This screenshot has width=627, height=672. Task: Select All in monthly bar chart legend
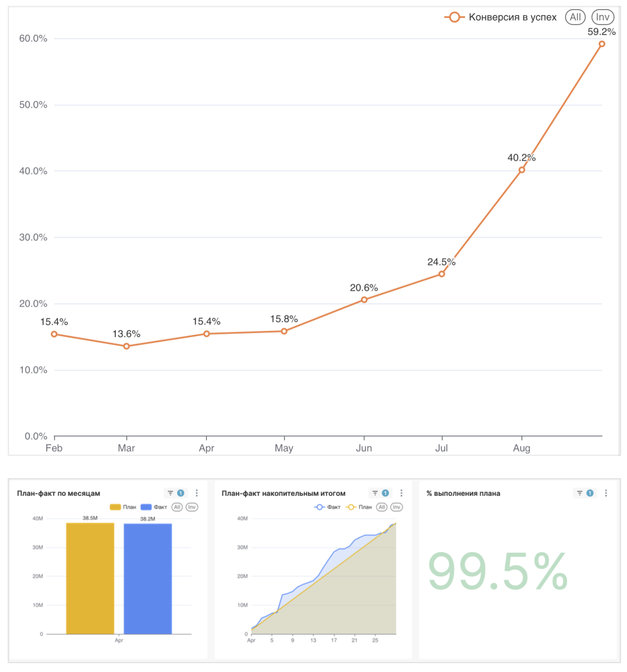pyautogui.click(x=177, y=507)
